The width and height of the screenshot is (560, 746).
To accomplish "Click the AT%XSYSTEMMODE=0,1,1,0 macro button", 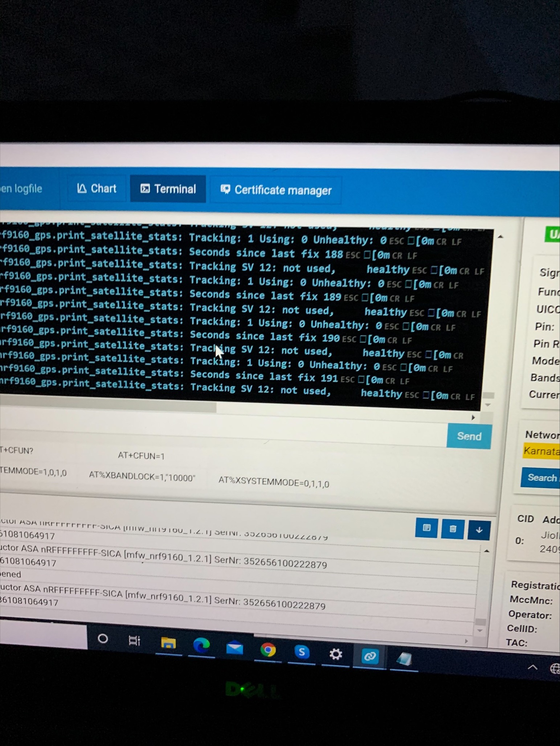I will pyautogui.click(x=274, y=483).
